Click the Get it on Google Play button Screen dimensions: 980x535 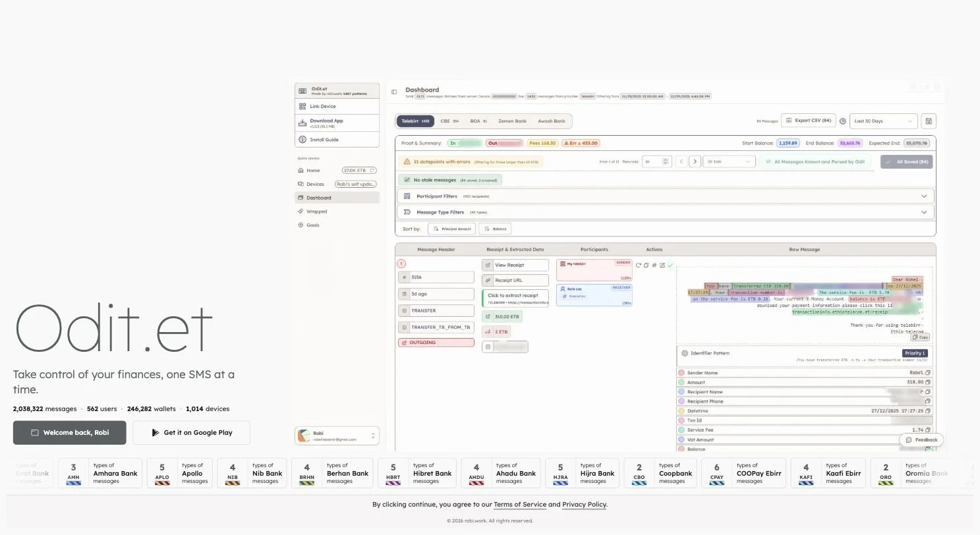[x=191, y=433]
